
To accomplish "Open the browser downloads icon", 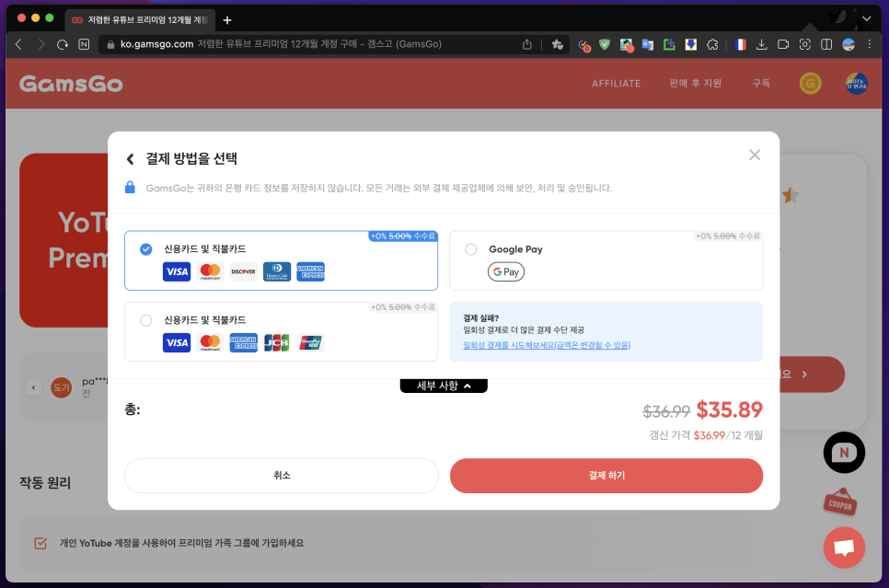I will point(761,44).
